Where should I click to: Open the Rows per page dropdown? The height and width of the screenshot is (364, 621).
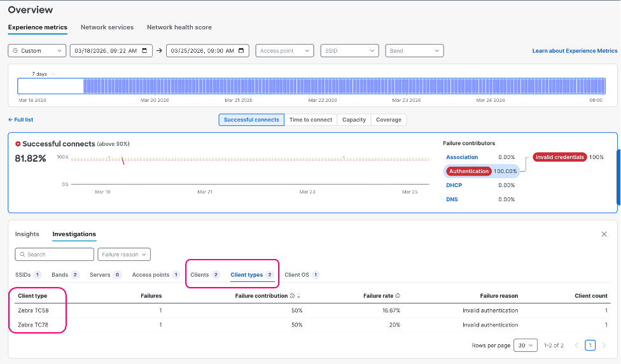click(x=526, y=346)
